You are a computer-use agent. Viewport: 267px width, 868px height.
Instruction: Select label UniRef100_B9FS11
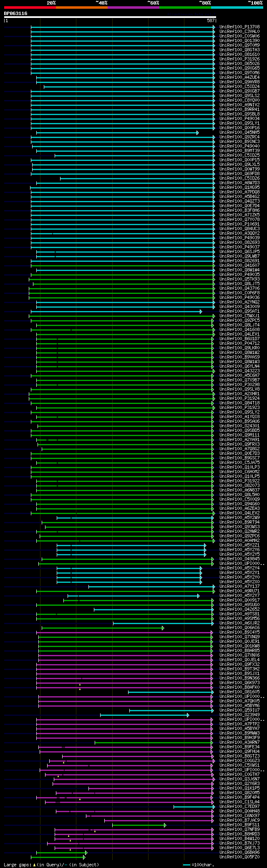click(x=239, y=825)
